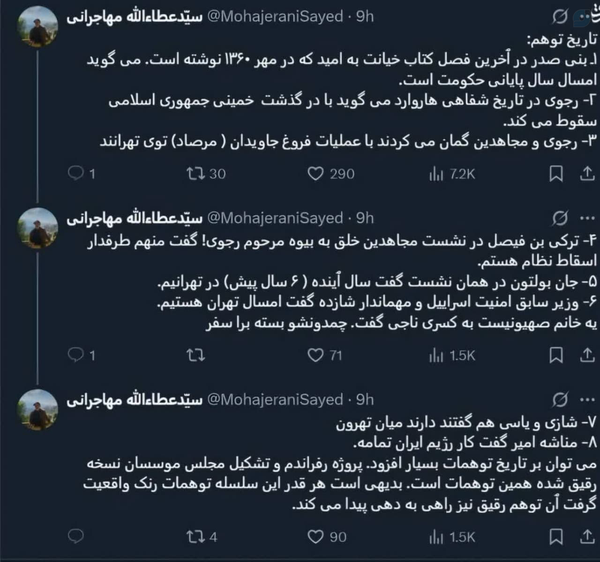Screen dimensions: 600x562
Task: View analytics of the second tweet
Action: (x=436, y=355)
